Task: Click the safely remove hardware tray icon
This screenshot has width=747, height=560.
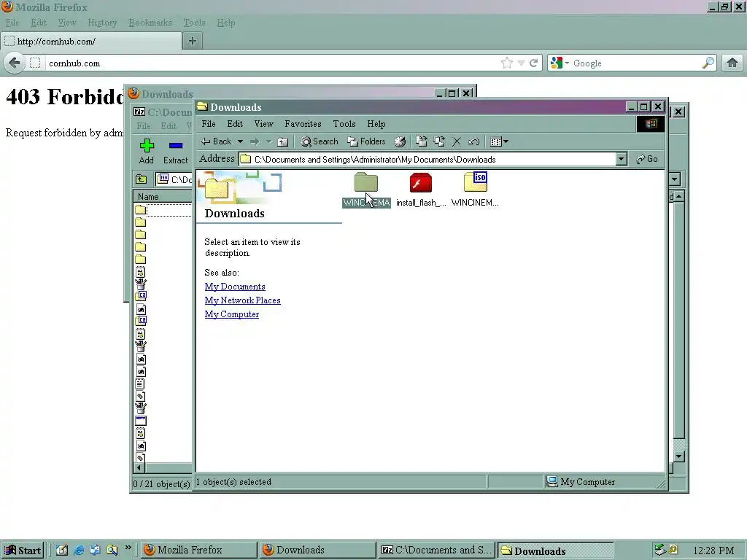Action: 659,550
